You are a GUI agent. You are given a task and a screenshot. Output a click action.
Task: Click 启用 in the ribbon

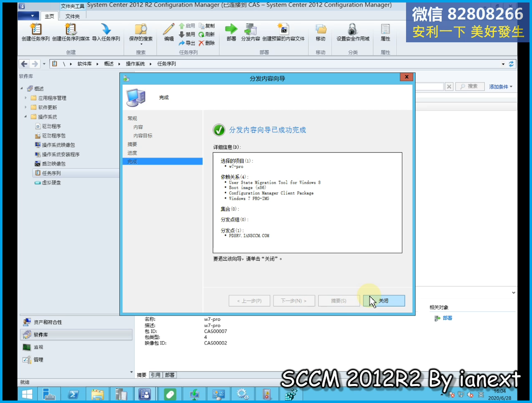pyautogui.click(x=187, y=26)
